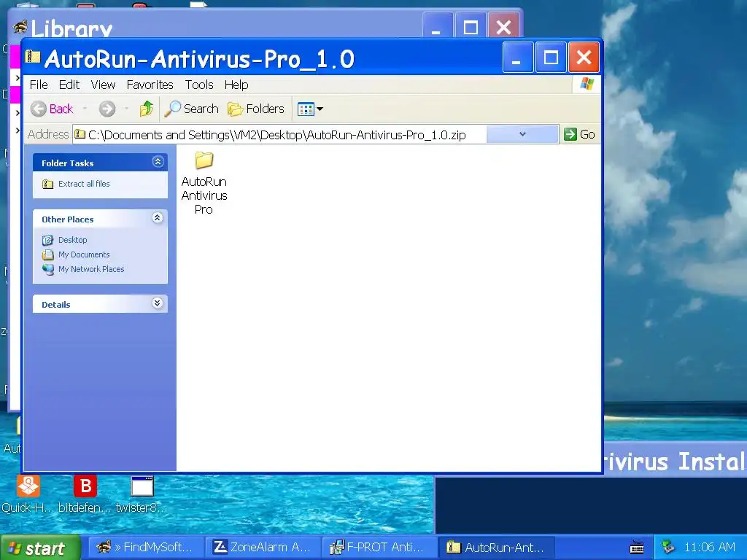
Task: Open the Search pane
Action: 191,109
